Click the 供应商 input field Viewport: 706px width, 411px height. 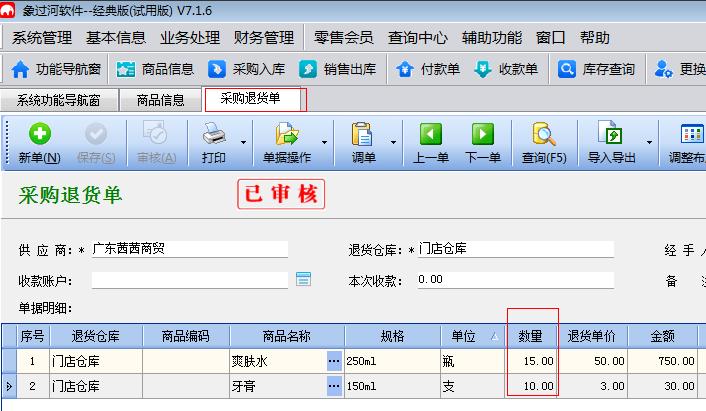(x=190, y=249)
